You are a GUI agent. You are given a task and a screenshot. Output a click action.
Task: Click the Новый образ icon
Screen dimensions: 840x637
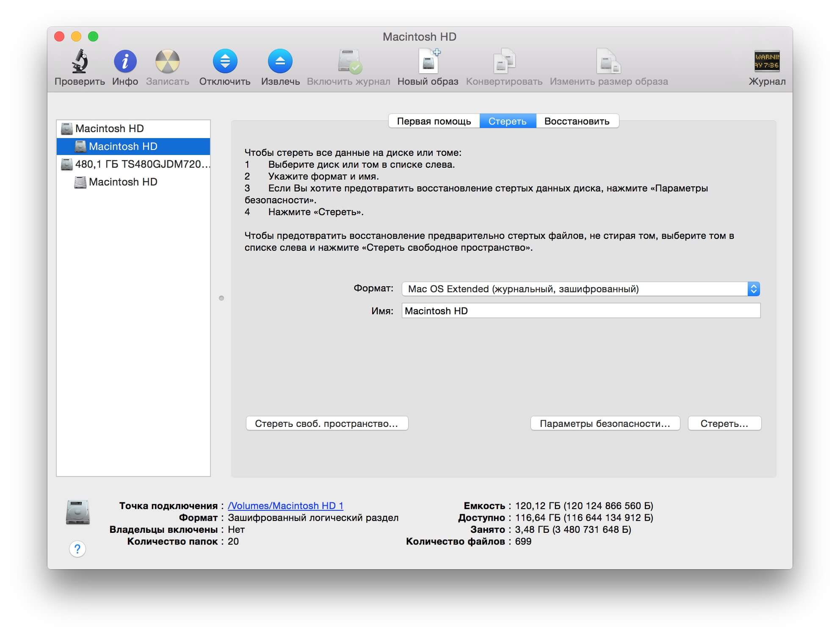pos(428,61)
